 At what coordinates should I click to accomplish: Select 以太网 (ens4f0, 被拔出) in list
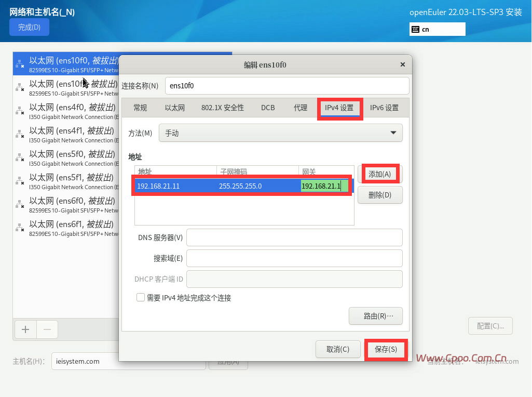(66, 111)
